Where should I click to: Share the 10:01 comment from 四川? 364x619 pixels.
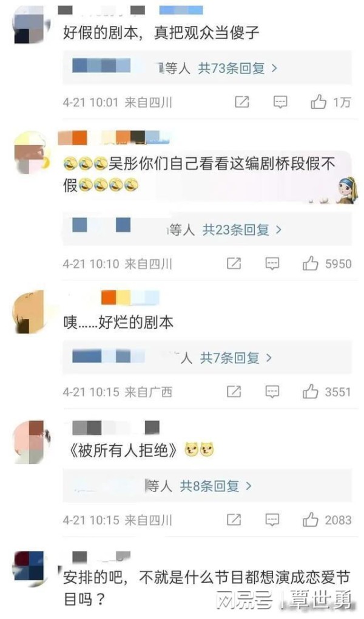pyautogui.click(x=241, y=102)
